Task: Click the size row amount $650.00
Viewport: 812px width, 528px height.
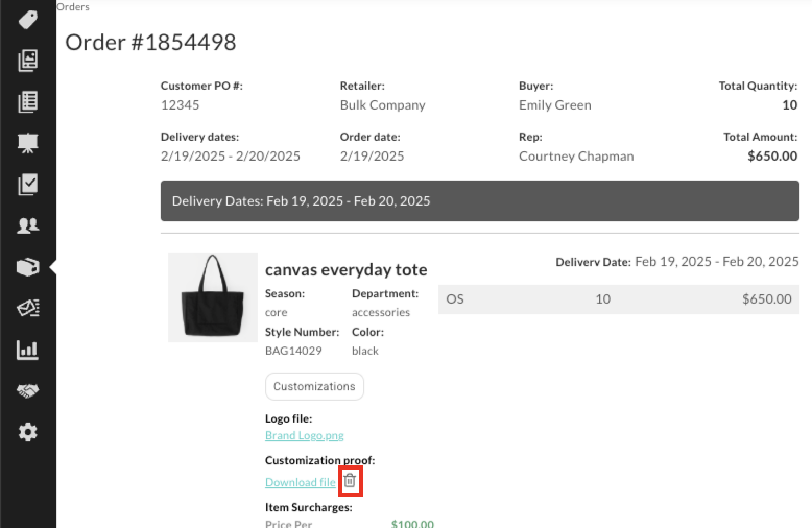Action: tap(767, 299)
